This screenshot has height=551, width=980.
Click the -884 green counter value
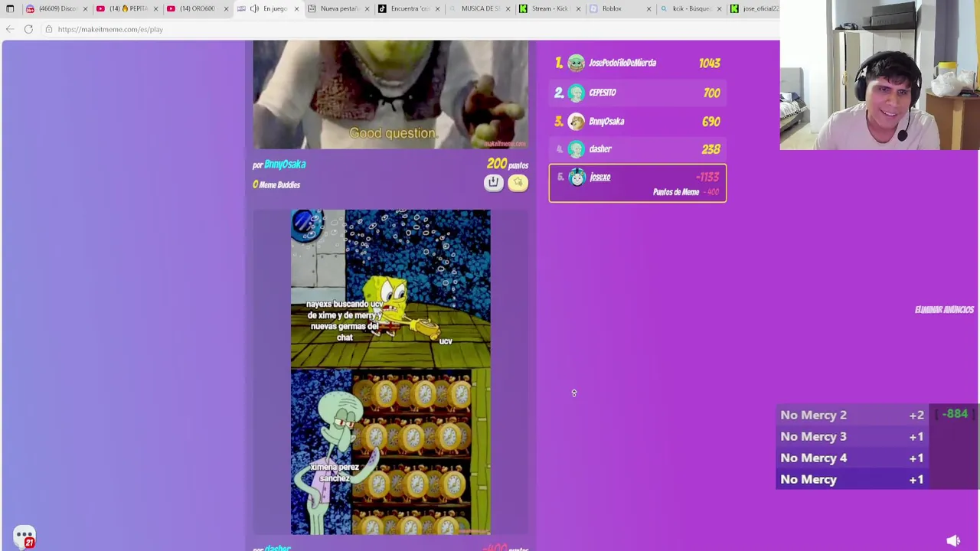[x=955, y=414]
